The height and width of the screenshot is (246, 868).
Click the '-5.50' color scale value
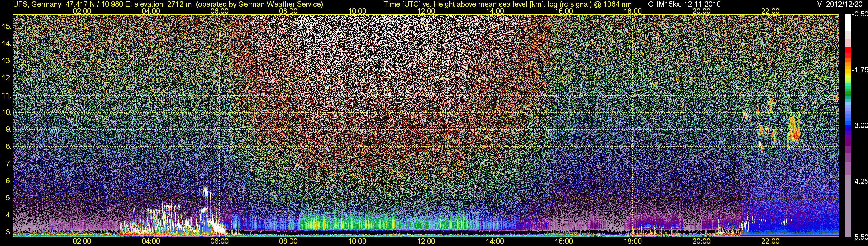[x=860, y=237]
